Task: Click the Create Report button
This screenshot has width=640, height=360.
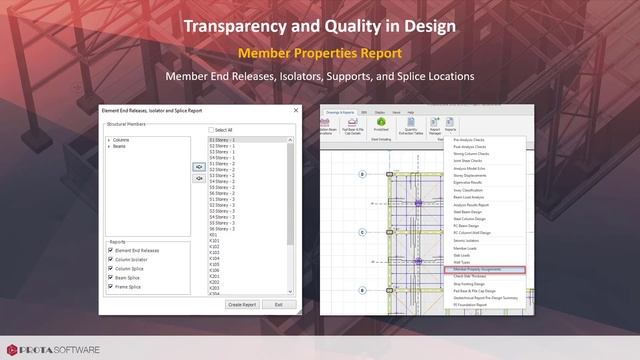Action: (242, 304)
